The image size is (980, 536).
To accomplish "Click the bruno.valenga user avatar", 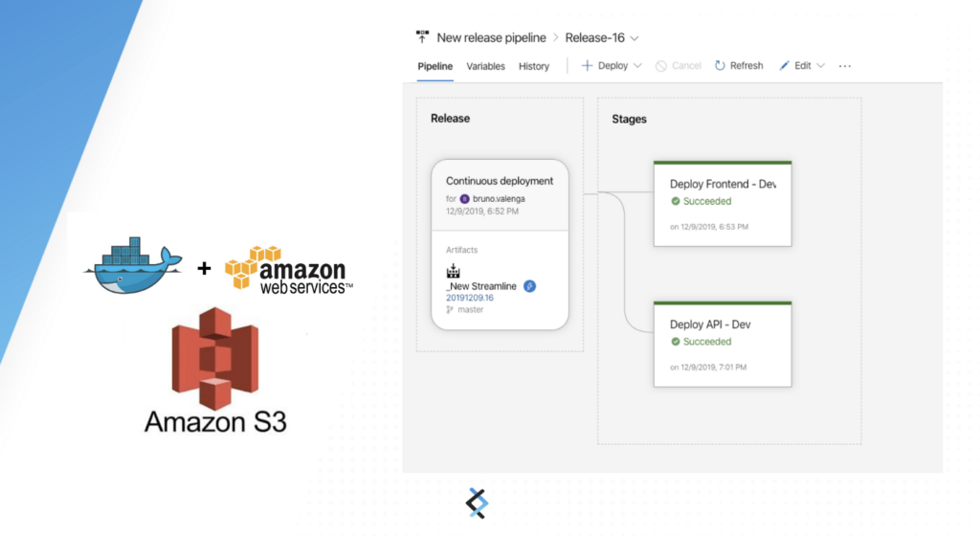I will 464,199.
